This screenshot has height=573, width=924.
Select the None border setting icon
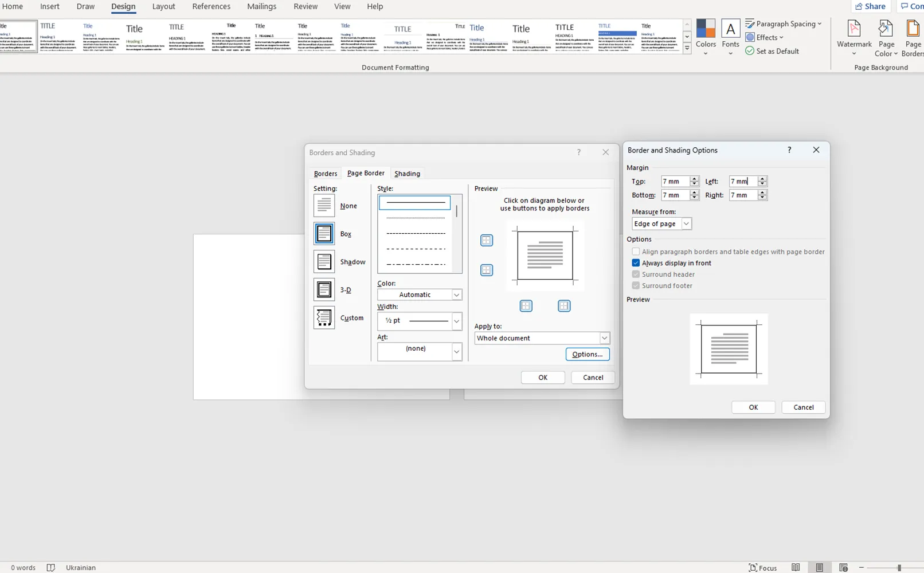[324, 205]
